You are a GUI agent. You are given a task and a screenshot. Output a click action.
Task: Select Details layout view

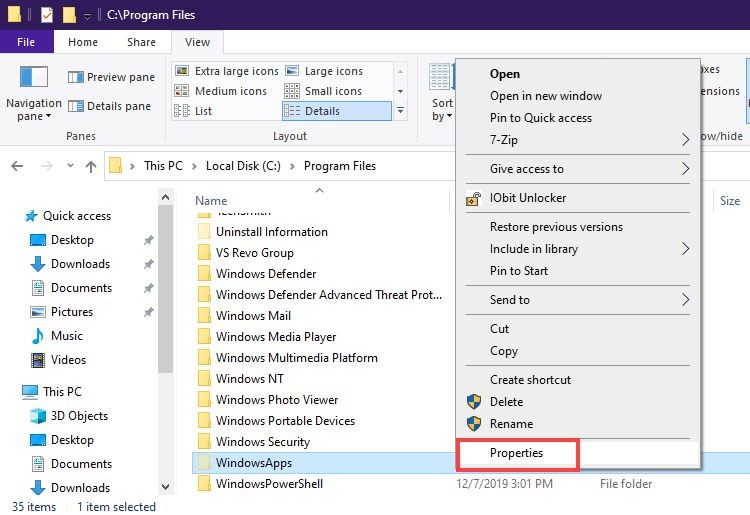[337, 111]
